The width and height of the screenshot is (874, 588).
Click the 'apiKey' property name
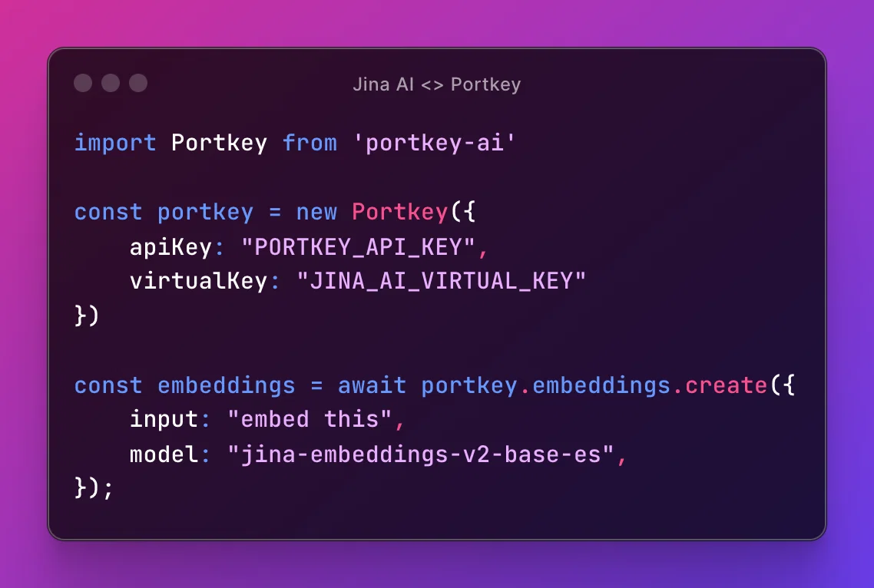click(x=170, y=247)
